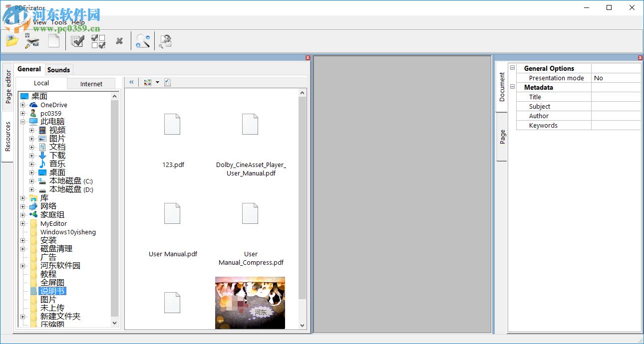Switch to the Internet tab

pos(91,84)
